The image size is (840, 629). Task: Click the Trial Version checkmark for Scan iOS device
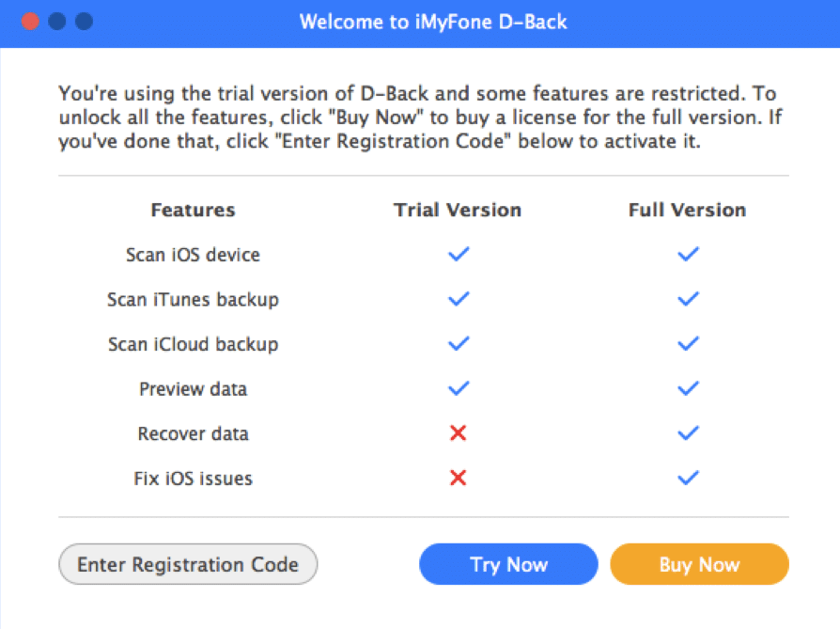[459, 254]
